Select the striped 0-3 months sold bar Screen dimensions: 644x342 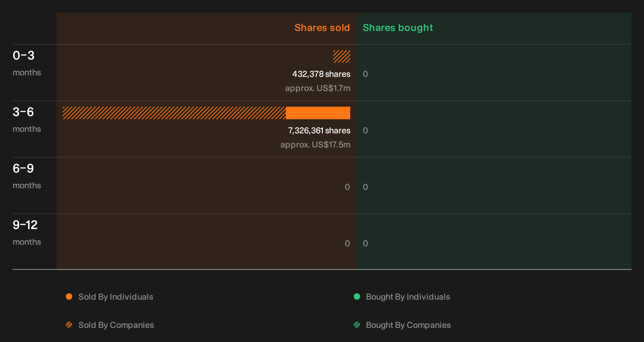point(342,56)
